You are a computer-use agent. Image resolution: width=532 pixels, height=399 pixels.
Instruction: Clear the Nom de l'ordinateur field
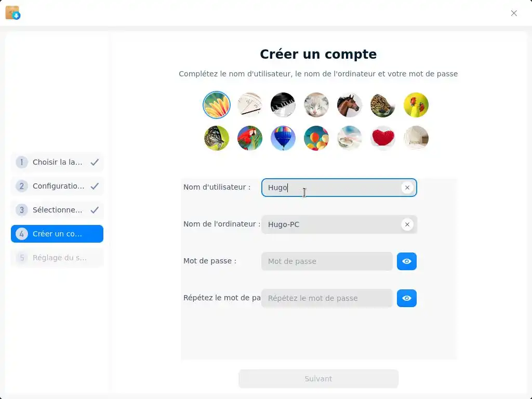pyautogui.click(x=407, y=224)
